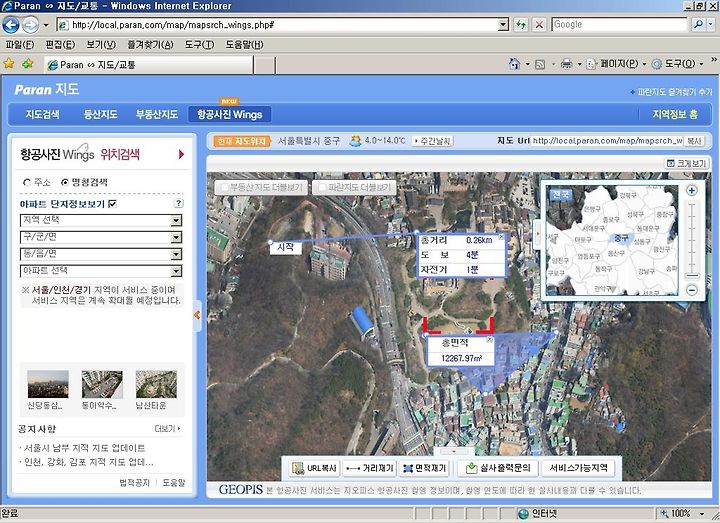This screenshot has width=720, height=523.
Task: Add to Favorites with the green plus star icon
Action: (28, 63)
